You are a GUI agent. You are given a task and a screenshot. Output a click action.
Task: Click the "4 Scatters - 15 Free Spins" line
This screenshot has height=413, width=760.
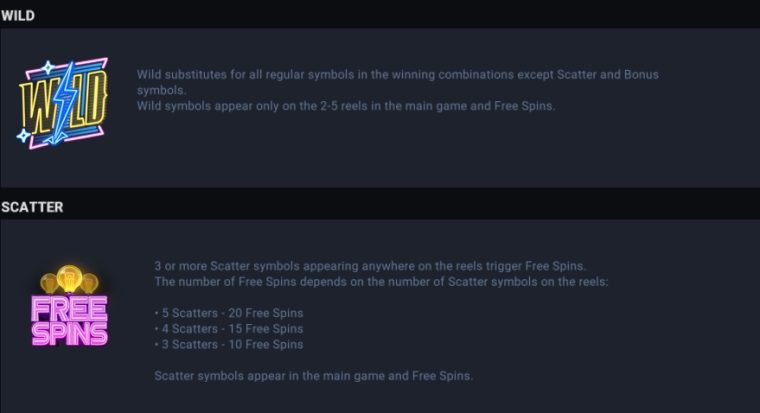pos(229,329)
